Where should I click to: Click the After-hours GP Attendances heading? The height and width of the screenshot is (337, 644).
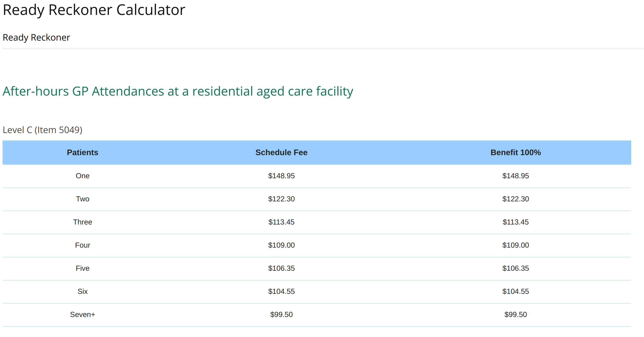(178, 91)
